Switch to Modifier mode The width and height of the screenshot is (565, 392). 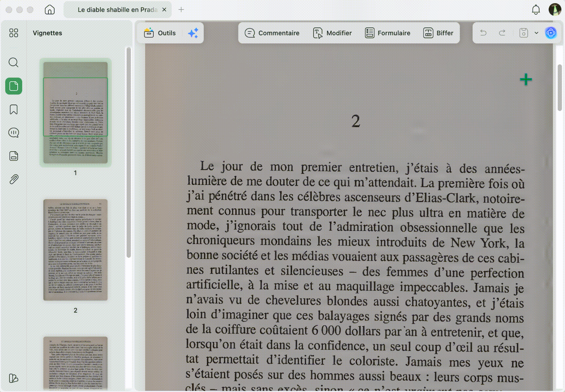point(333,33)
